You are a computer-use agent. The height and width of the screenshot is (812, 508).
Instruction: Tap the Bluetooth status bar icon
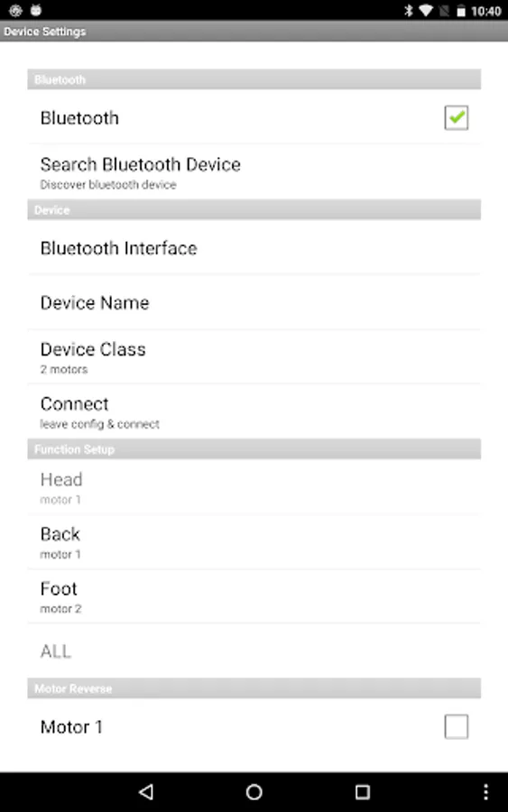point(409,10)
